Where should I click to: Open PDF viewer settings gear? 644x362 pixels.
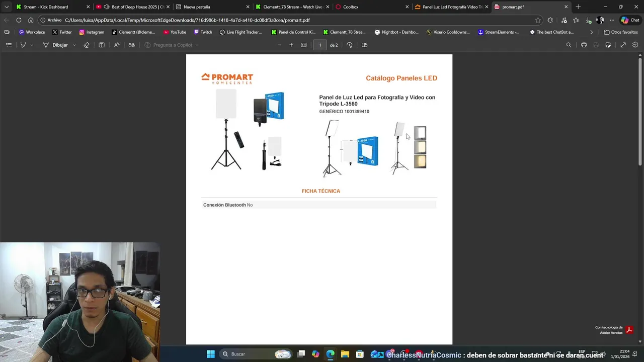(x=635, y=45)
